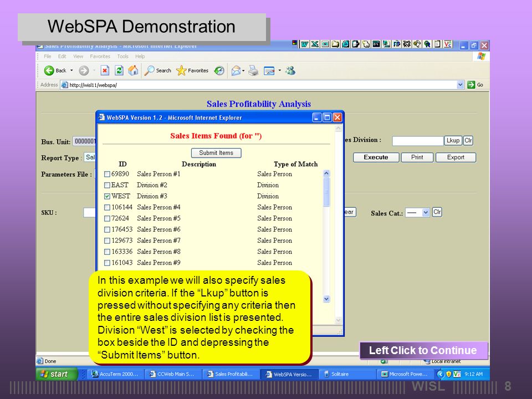
Task: Click the green Back arrow icon
Action: tap(49, 70)
